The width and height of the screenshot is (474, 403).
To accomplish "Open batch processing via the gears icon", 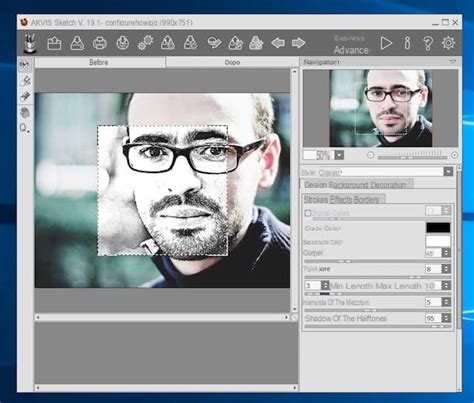I will point(145,43).
